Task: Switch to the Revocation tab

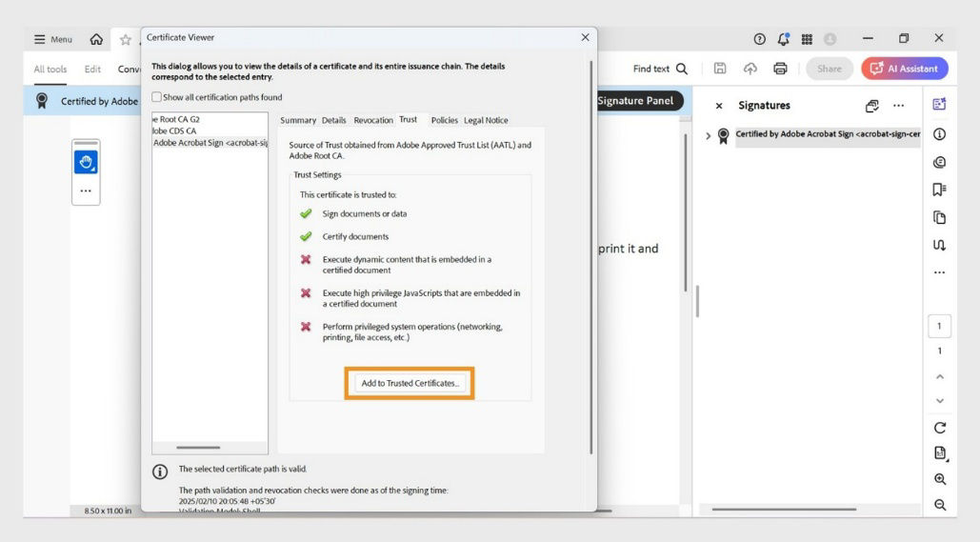Action: [x=373, y=120]
